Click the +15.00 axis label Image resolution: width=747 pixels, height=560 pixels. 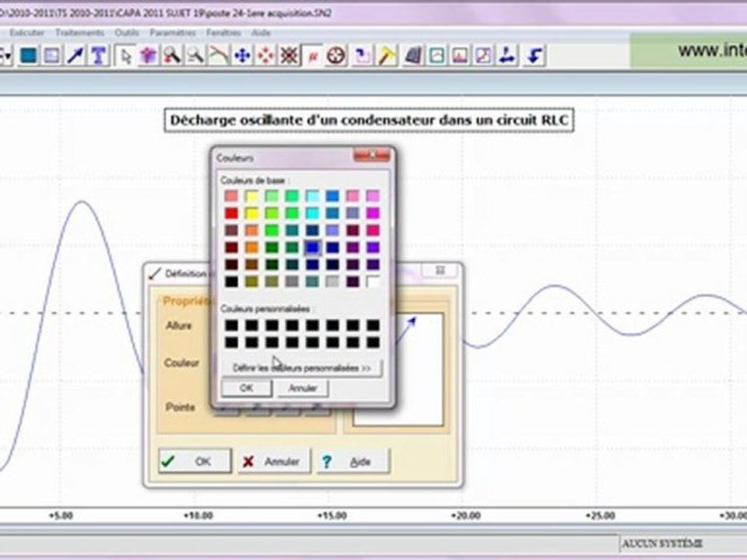[332, 516]
